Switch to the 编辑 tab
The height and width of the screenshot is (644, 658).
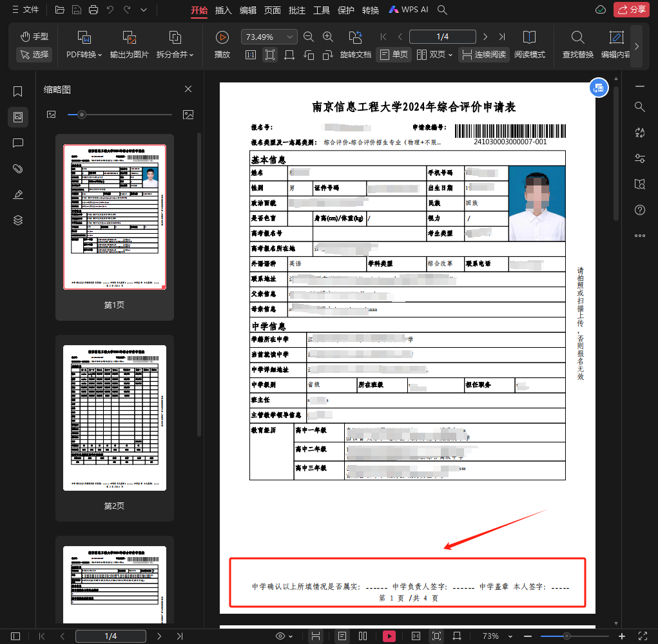coord(248,10)
